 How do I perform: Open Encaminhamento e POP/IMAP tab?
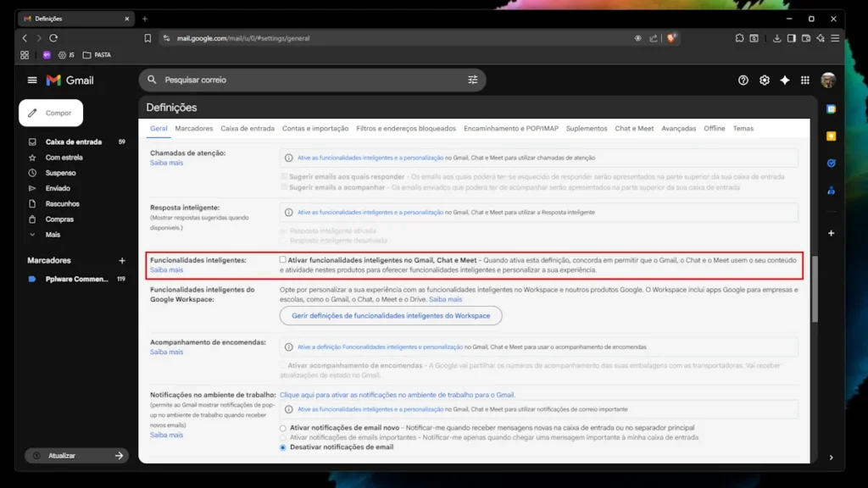pos(511,129)
